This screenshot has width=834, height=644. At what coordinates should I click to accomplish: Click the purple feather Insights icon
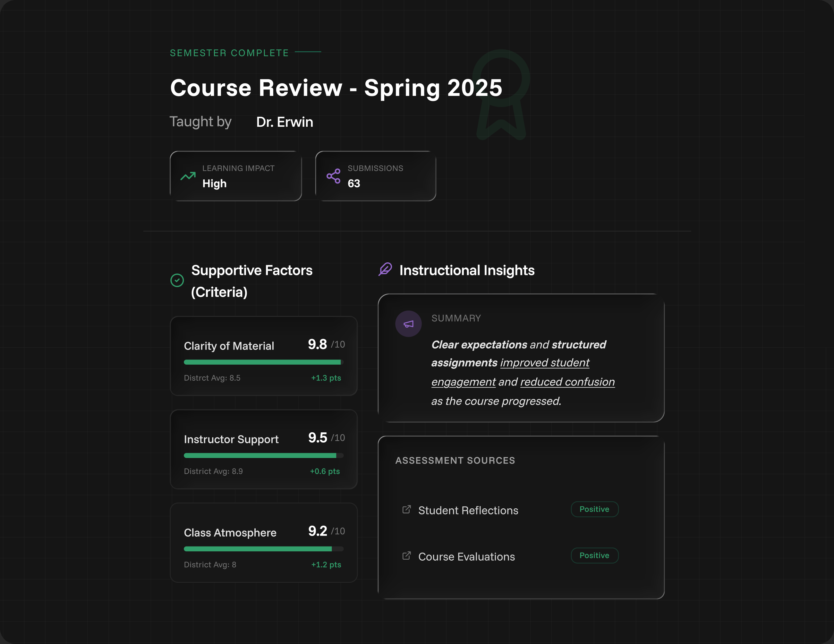point(385,269)
